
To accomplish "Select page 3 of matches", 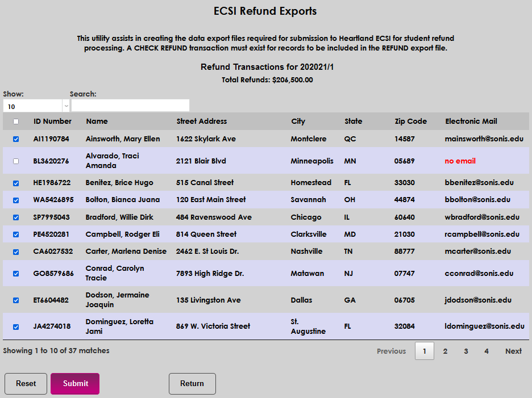I will (465, 351).
